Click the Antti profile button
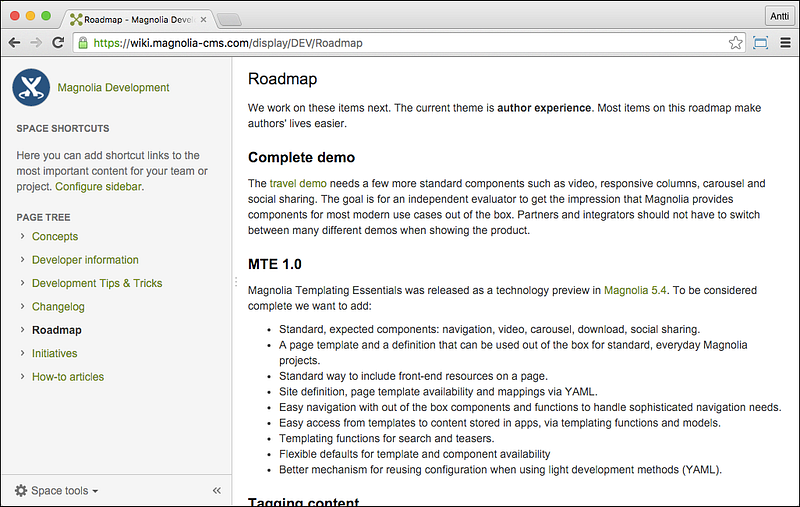 click(x=779, y=16)
